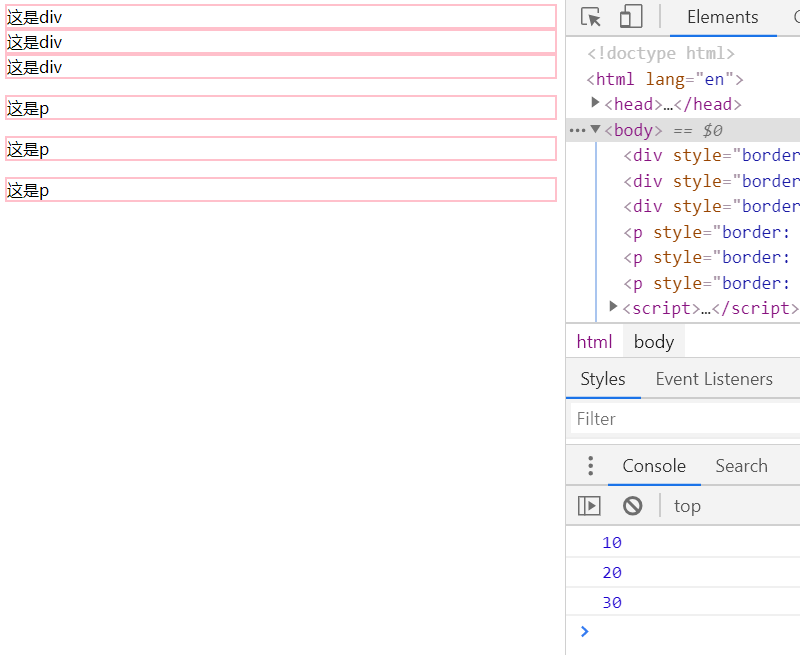Image resolution: width=800 pixels, height=655 pixels.
Task: Select the doctype html line
Action: point(661,53)
